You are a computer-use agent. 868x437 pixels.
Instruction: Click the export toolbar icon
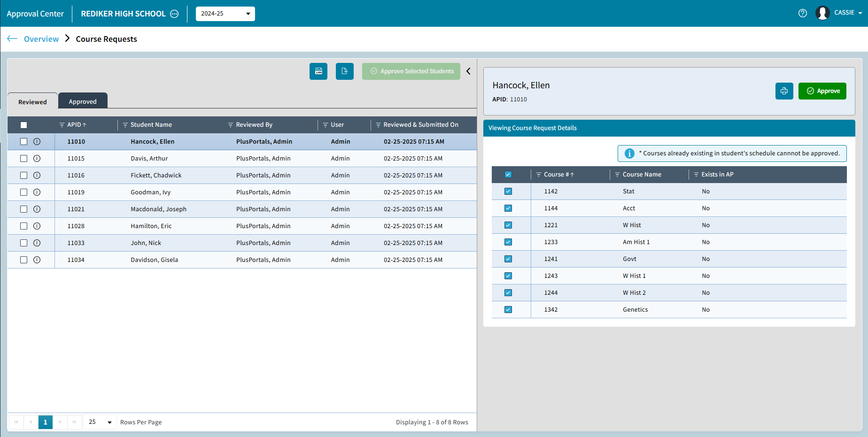[x=345, y=71]
